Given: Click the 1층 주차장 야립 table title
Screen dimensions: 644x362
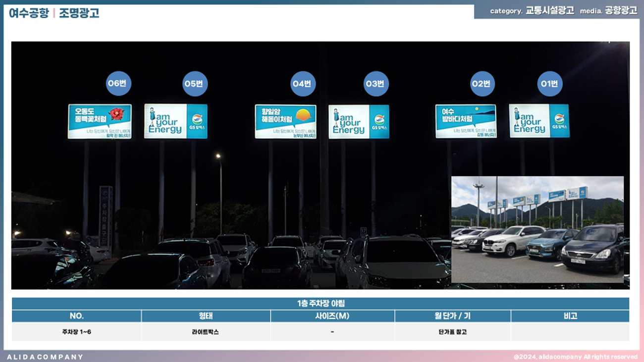Looking at the screenshot, I should (x=321, y=304).
